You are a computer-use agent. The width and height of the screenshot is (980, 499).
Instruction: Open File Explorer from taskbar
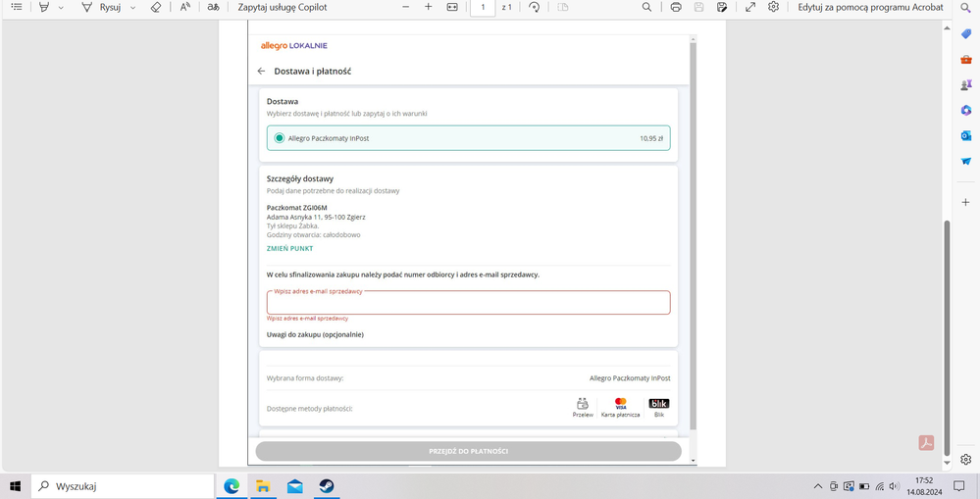[263, 486]
